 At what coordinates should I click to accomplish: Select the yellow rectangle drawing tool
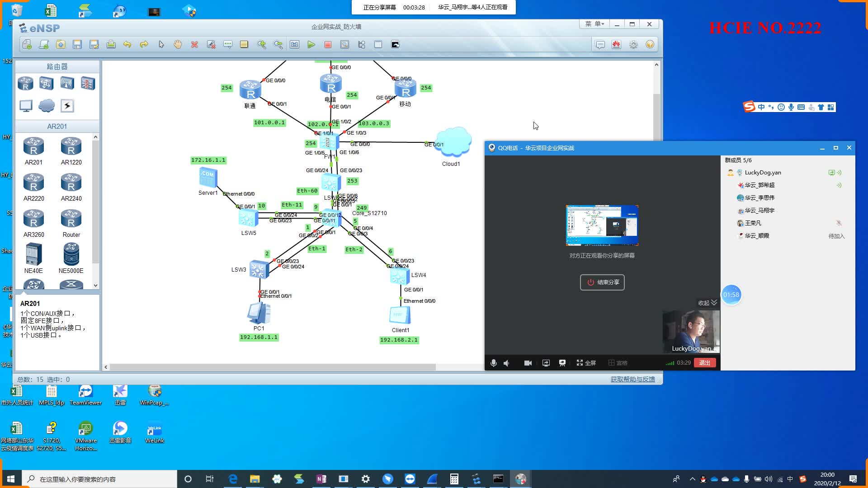[244, 44]
